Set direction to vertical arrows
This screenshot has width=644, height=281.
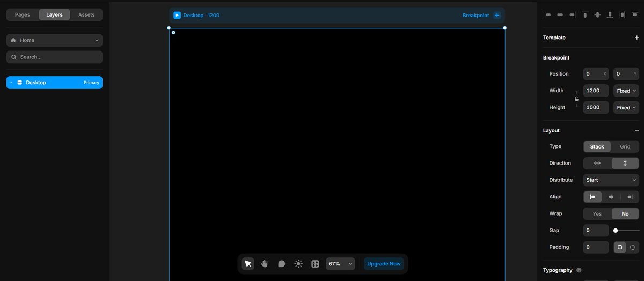[x=625, y=163]
